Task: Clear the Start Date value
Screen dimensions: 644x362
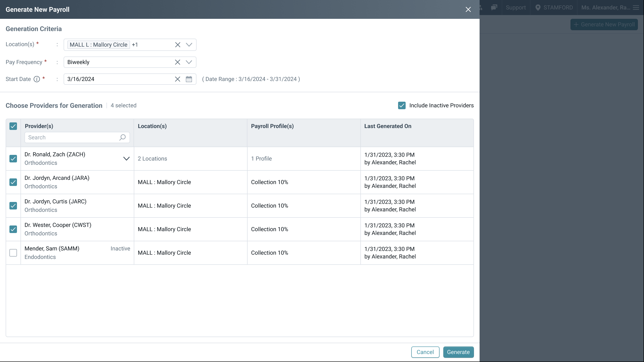Action: coord(178,79)
